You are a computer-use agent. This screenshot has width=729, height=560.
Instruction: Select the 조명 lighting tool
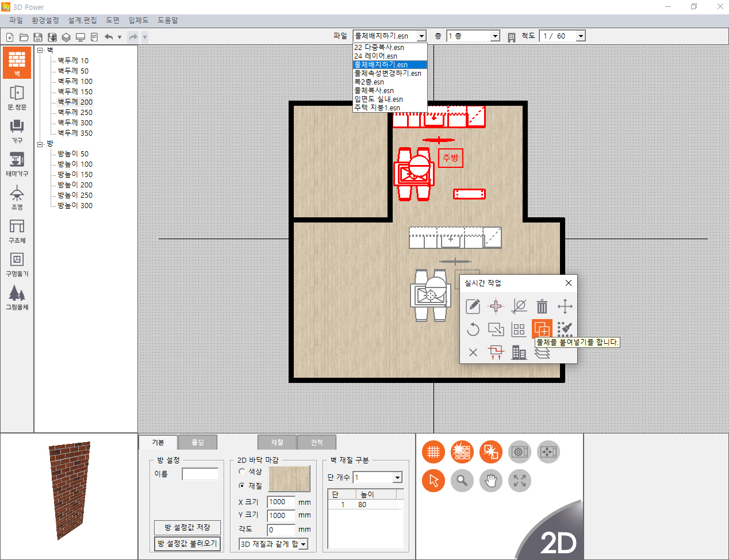(17, 196)
